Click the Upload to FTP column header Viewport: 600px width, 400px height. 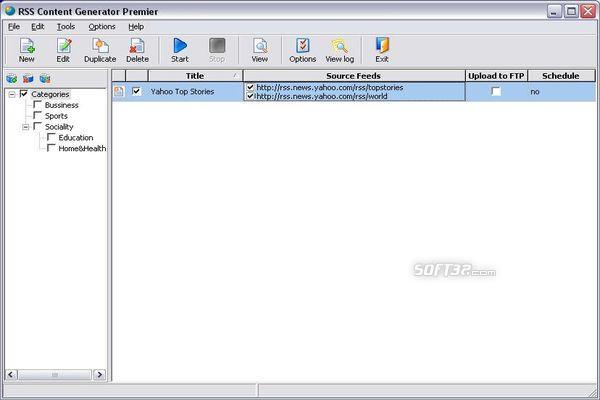click(496, 76)
